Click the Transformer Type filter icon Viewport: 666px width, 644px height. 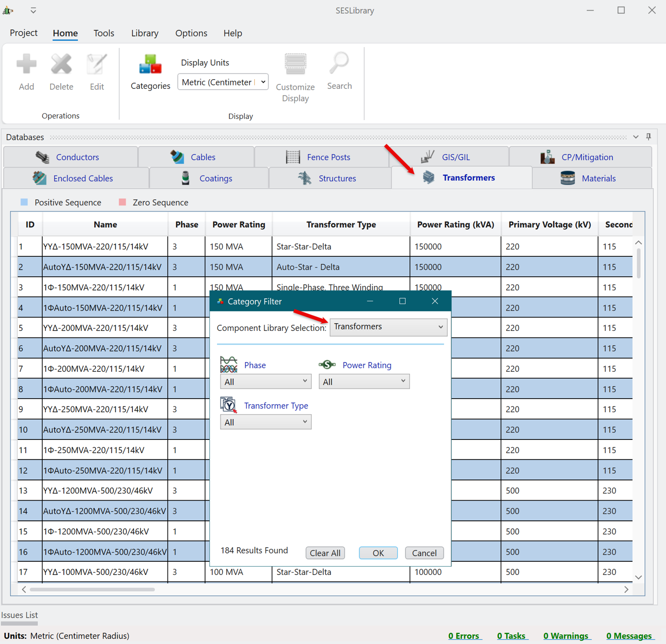(x=228, y=405)
